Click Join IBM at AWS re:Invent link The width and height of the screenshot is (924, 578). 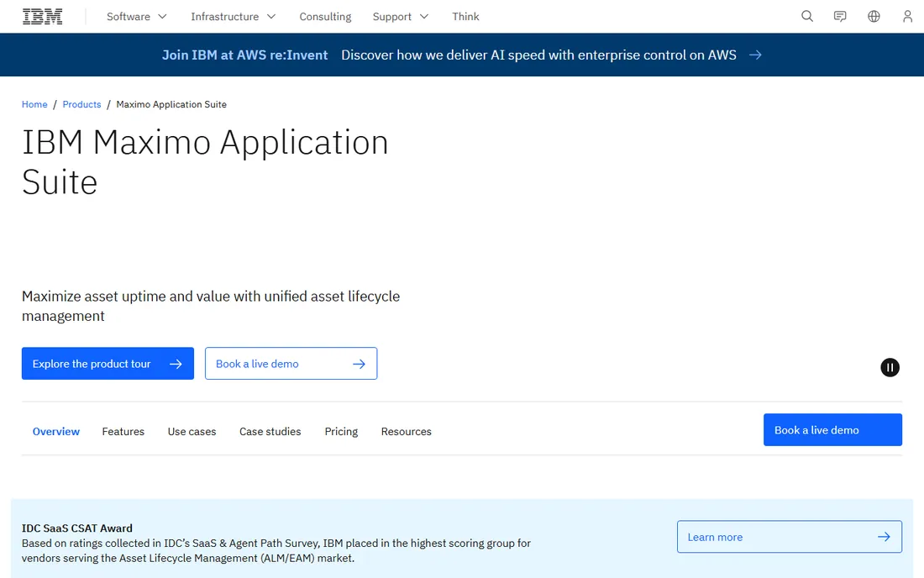pyautogui.click(x=244, y=55)
